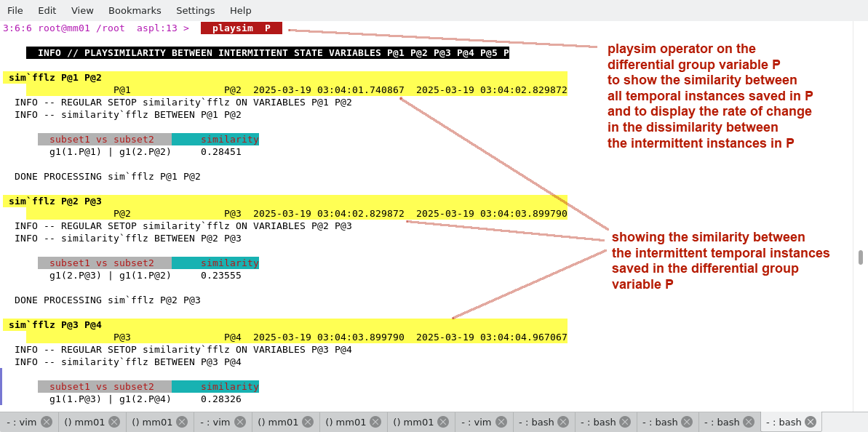868x432 pixels.
Task: Close the leftmost vim tab via its X icon
Action: pos(47,422)
